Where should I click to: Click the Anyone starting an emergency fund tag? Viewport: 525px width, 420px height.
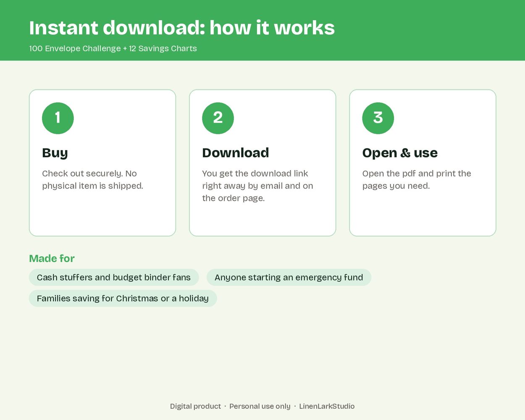[x=289, y=277]
